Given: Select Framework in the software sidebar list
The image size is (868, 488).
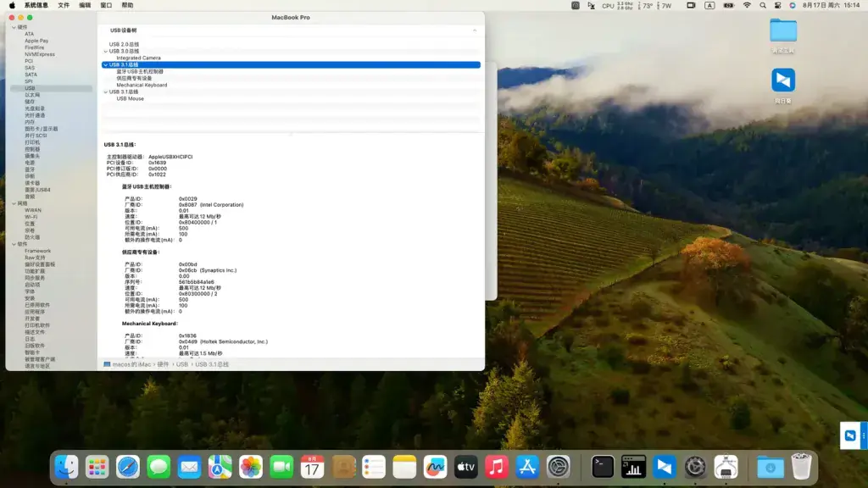Looking at the screenshot, I should click(x=37, y=251).
